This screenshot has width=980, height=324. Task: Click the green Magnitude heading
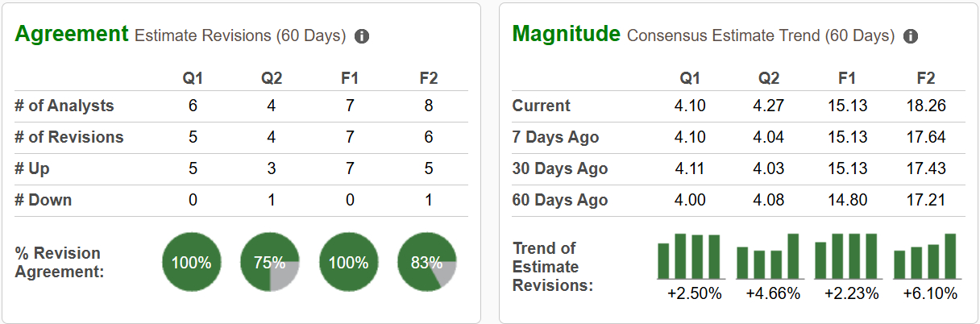pyautogui.click(x=567, y=34)
